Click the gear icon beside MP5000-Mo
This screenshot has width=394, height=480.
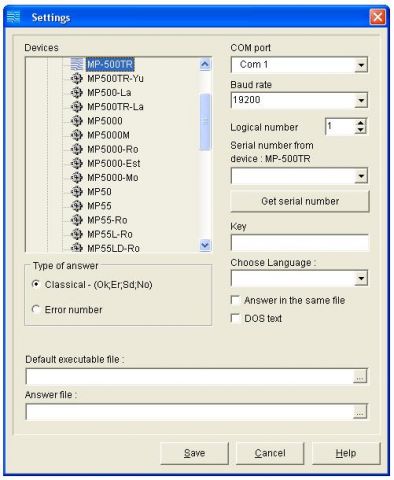(x=77, y=177)
